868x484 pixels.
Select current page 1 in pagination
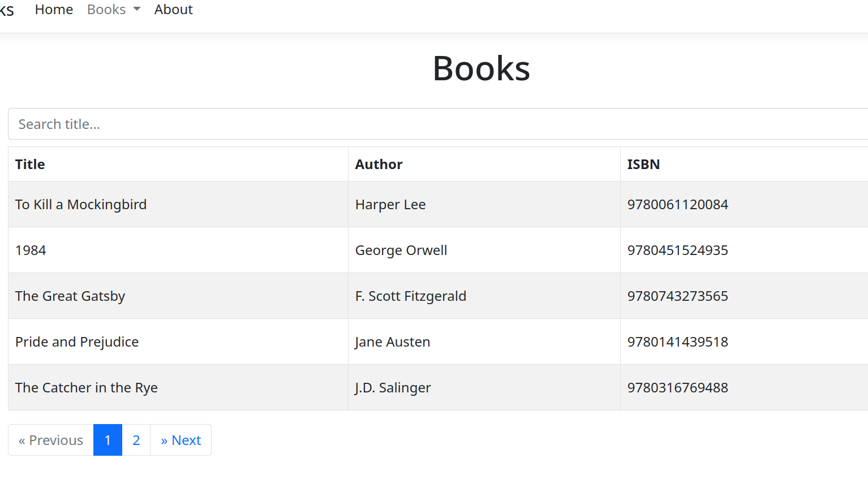coord(108,440)
